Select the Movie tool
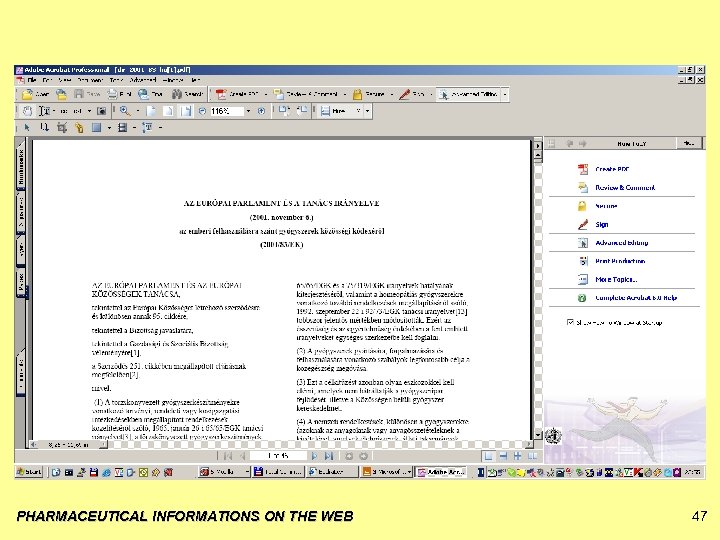 (122, 127)
